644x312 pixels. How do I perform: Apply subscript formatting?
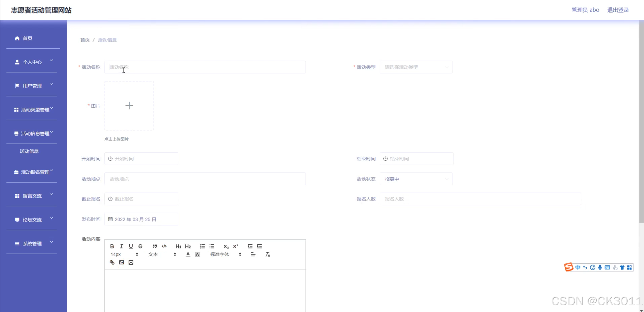click(x=226, y=246)
